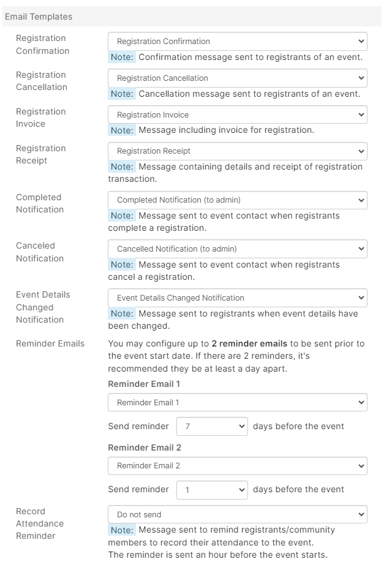
Task: Click the Record Attendance Reminder field label
Action: [40, 523]
